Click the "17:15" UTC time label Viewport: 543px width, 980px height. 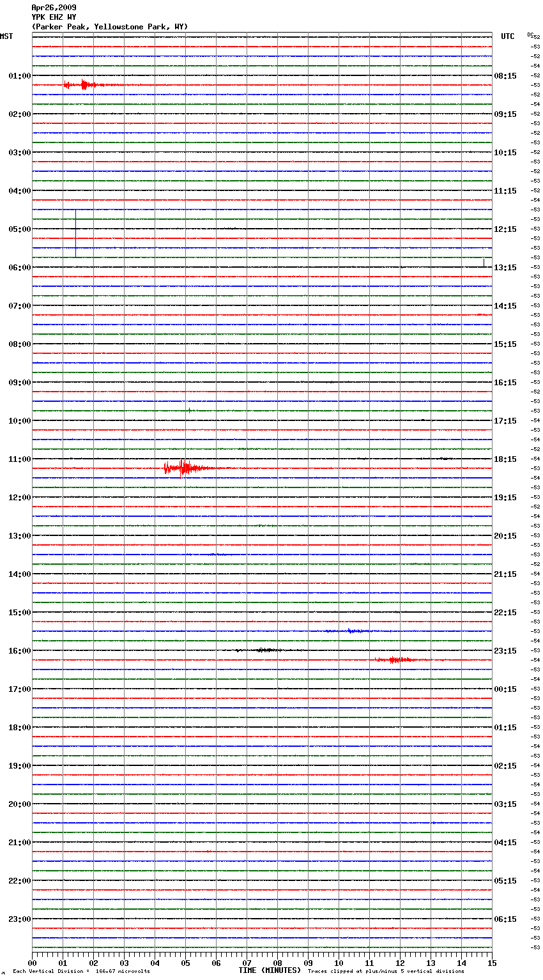click(x=505, y=421)
